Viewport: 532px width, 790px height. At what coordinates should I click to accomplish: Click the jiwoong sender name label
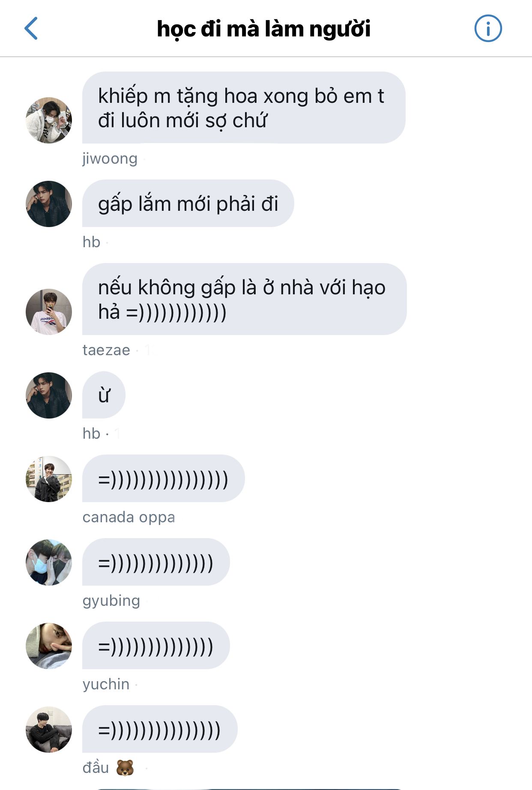[x=110, y=159]
